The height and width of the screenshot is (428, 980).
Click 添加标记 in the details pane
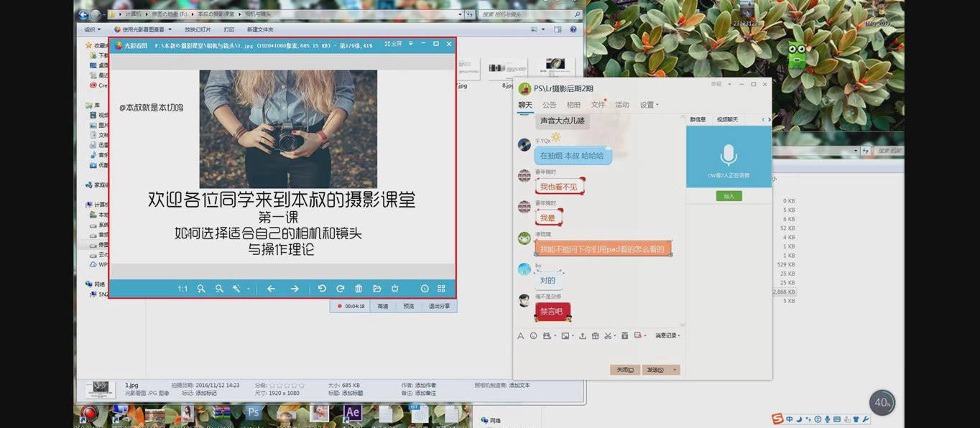[206, 393]
